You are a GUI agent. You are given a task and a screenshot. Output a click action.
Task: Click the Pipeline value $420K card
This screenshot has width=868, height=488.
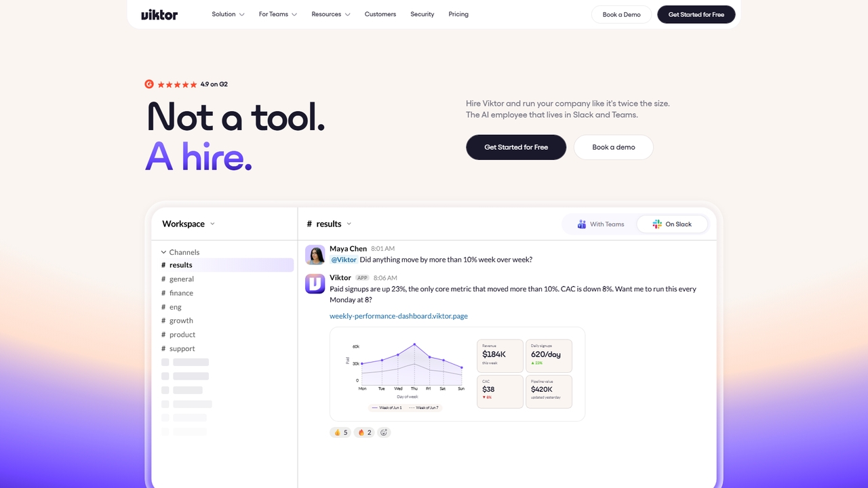pos(549,392)
